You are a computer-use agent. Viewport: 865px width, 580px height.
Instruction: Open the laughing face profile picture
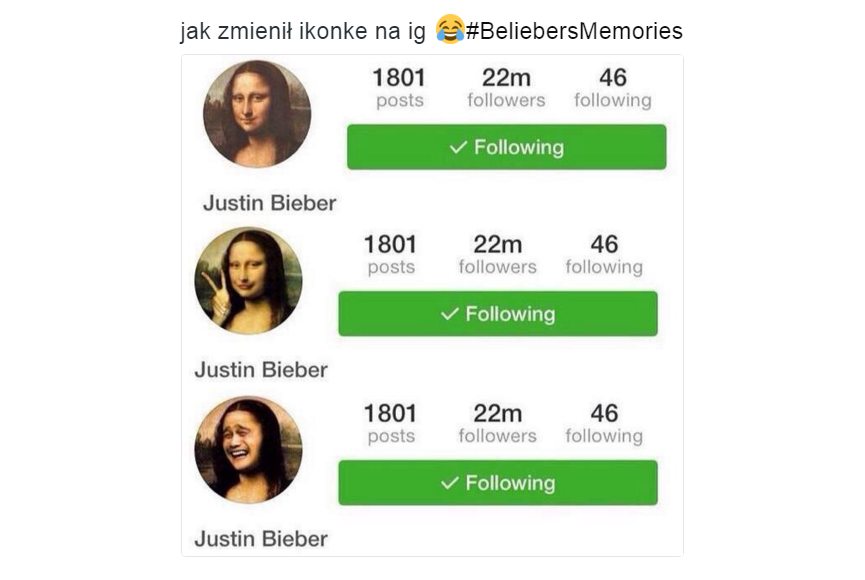tap(249, 449)
